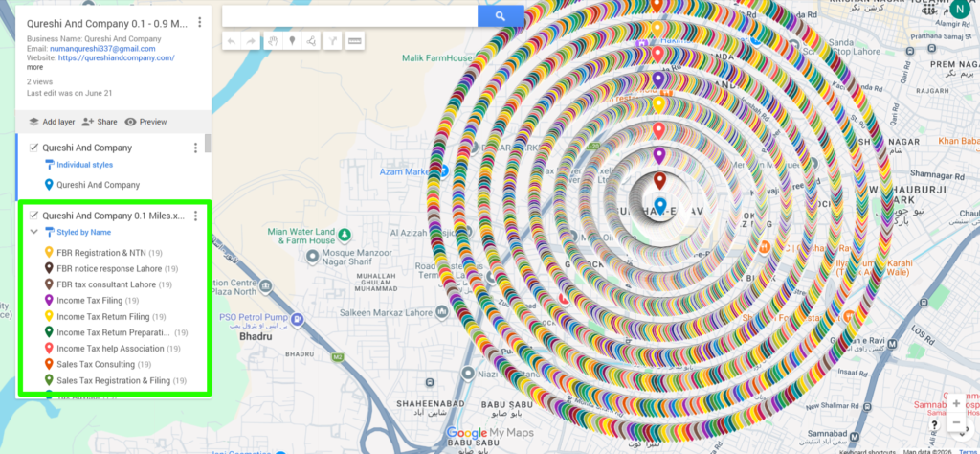Image resolution: width=980 pixels, height=454 pixels.
Task: Click the Mian Water Land map pin
Action: click(x=344, y=235)
